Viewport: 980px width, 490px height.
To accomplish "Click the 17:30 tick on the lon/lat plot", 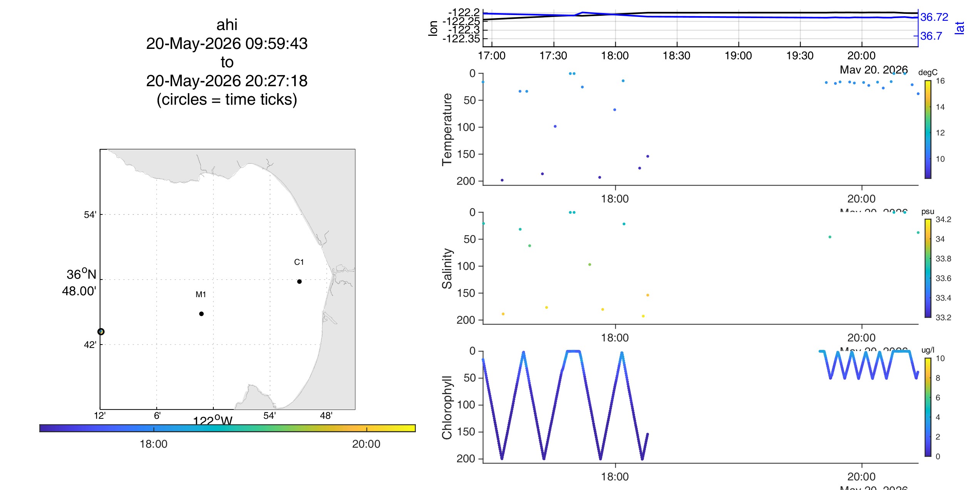I will click(553, 55).
